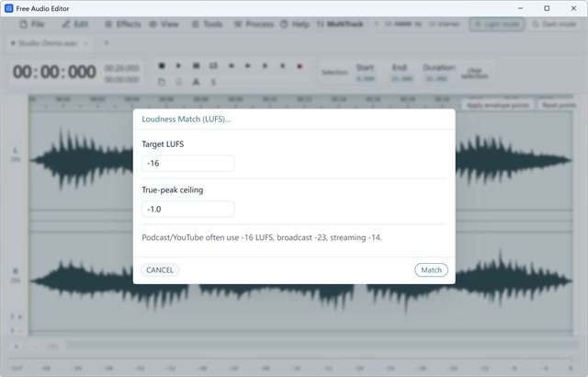Click the copy icon below Stop

tap(162, 82)
